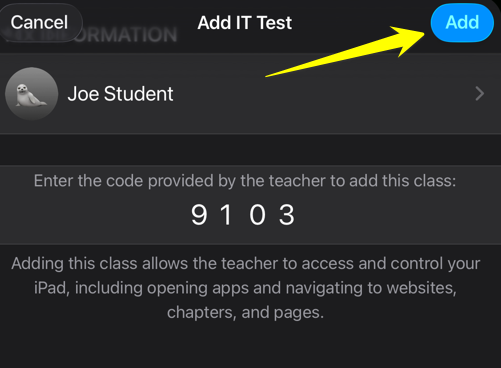Open the seal avatar picture
The height and width of the screenshot is (368, 501).
coord(32,94)
